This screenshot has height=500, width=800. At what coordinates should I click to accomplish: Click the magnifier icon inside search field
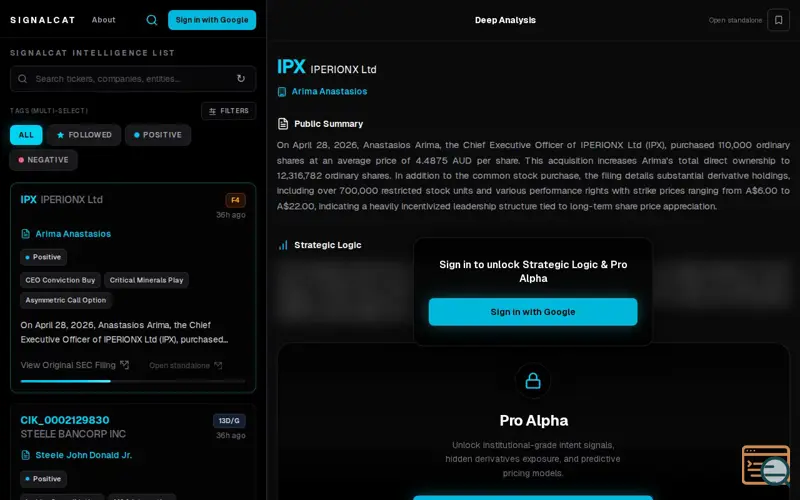(22, 79)
